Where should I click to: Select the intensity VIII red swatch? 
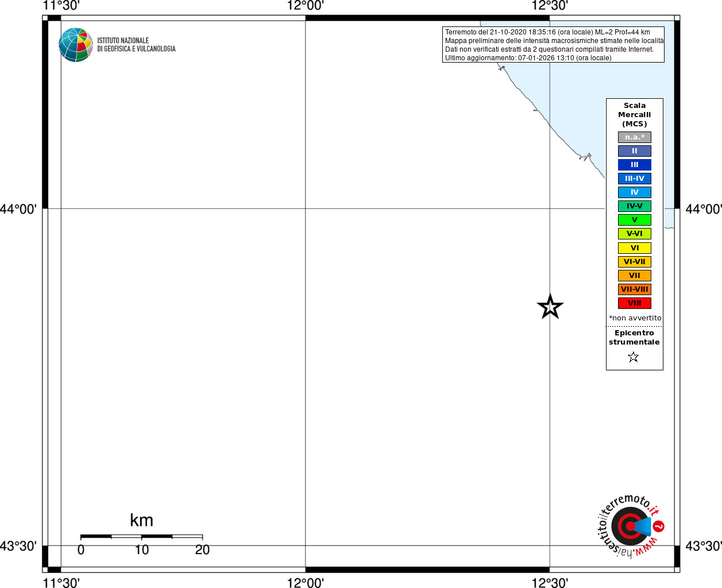tap(635, 303)
